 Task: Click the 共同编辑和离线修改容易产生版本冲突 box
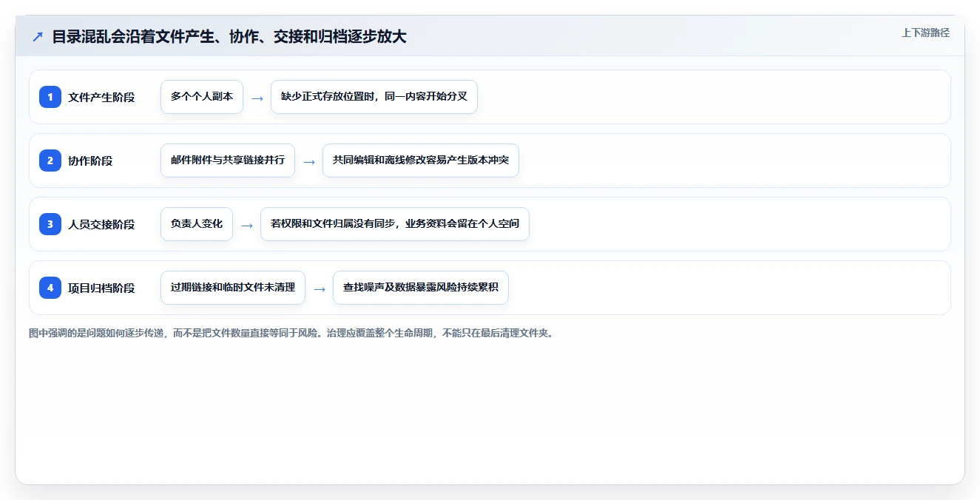(x=421, y=161)
